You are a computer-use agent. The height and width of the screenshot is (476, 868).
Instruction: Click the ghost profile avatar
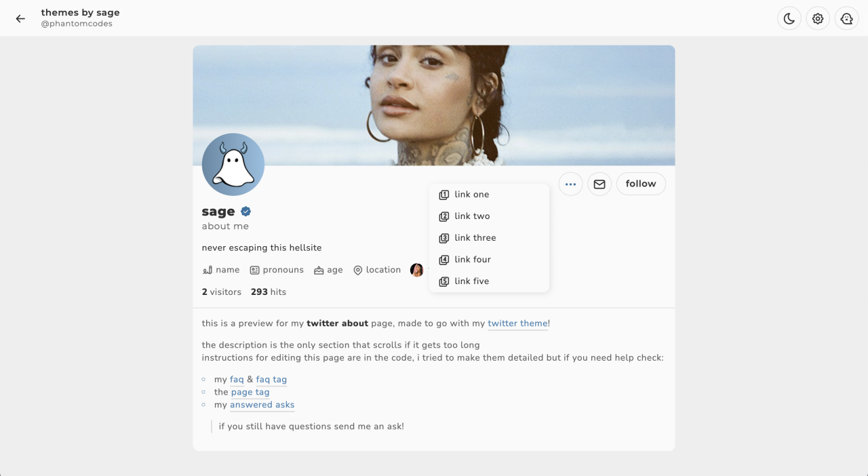(x=233, y=165)
